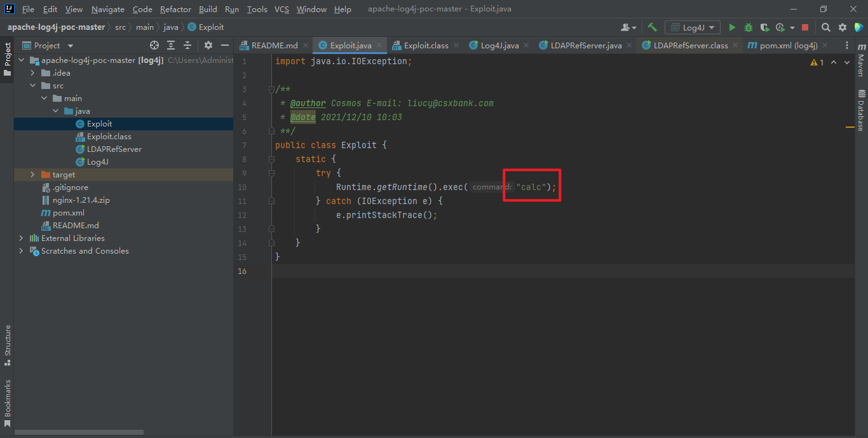
Task: Open the Bookmarks tool window
Action: (x=7, y=403)
